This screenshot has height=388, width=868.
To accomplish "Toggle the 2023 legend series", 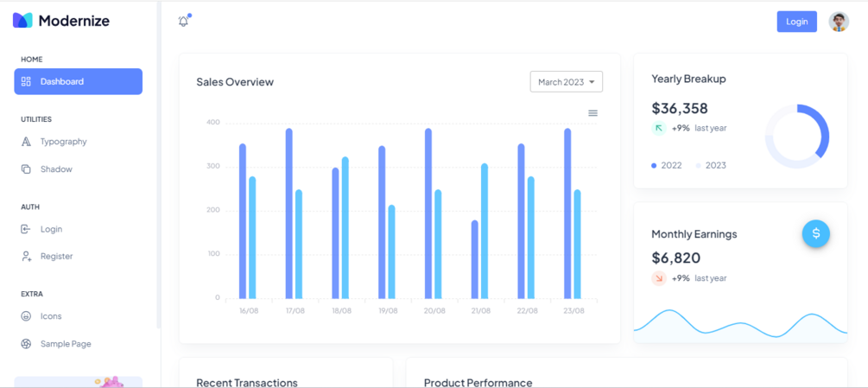I will [x=711, y=165].
